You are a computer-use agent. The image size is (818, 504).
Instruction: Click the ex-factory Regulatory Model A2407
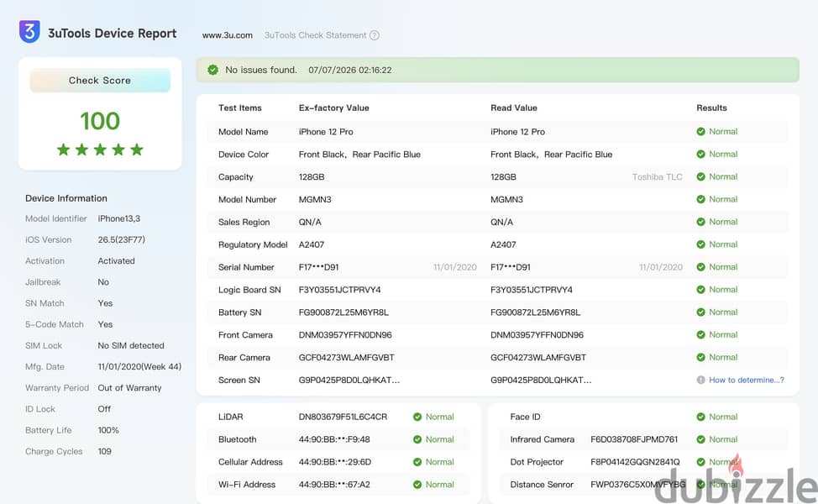(x=311, y=244)
